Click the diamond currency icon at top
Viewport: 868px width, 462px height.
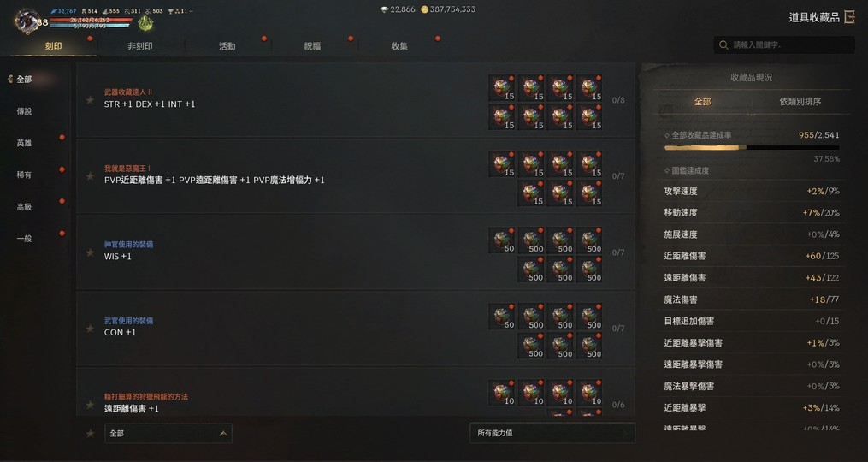pos(384,9)
